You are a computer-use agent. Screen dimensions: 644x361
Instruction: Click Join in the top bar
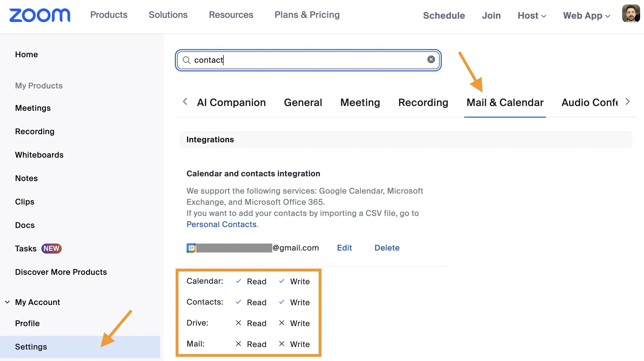coord(491,16)
